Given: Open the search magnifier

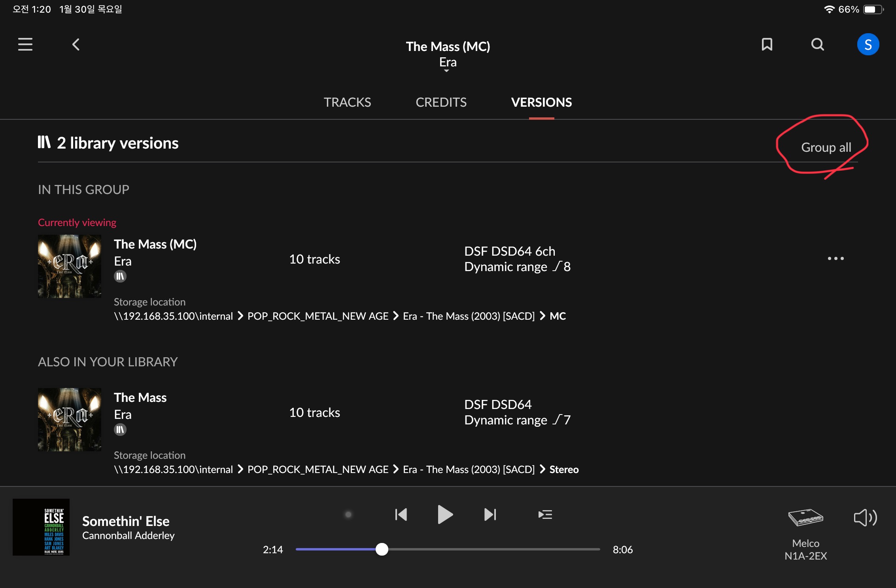Looking at the screenshot, I should tap(818, 44).
